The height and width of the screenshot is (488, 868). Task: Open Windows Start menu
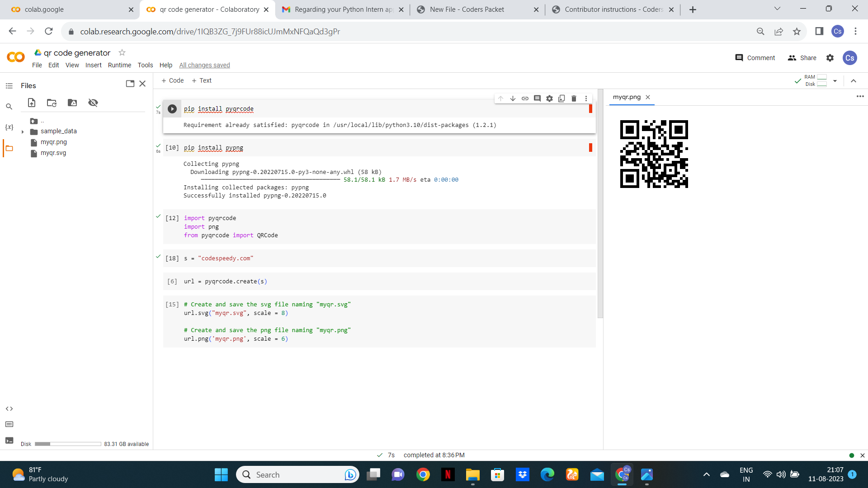coord(221,474)
